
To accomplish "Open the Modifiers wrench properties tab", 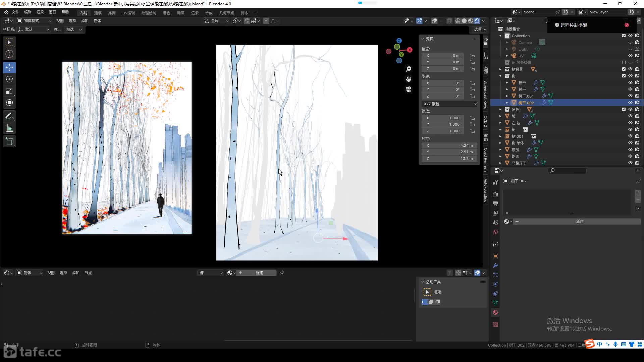I will pyautogui.click(x=495, y=265).
